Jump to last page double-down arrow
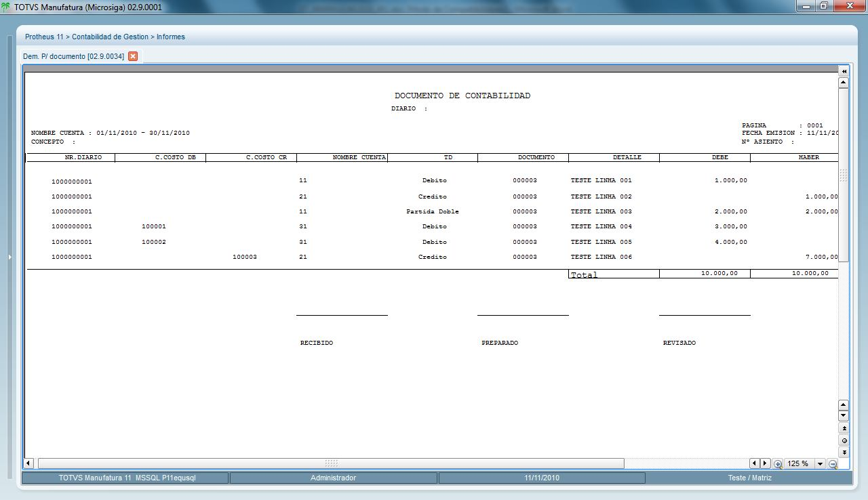The height and width of the screenshot is (500, 868). [844, 452]
